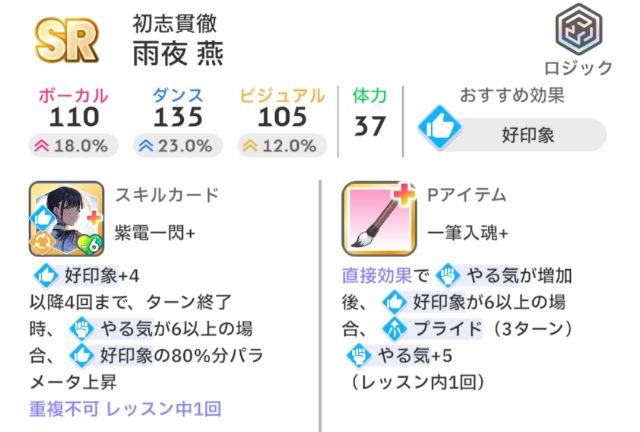Click the thumbs-up icon beside 好印象 recommended effect

pos(437,133)
